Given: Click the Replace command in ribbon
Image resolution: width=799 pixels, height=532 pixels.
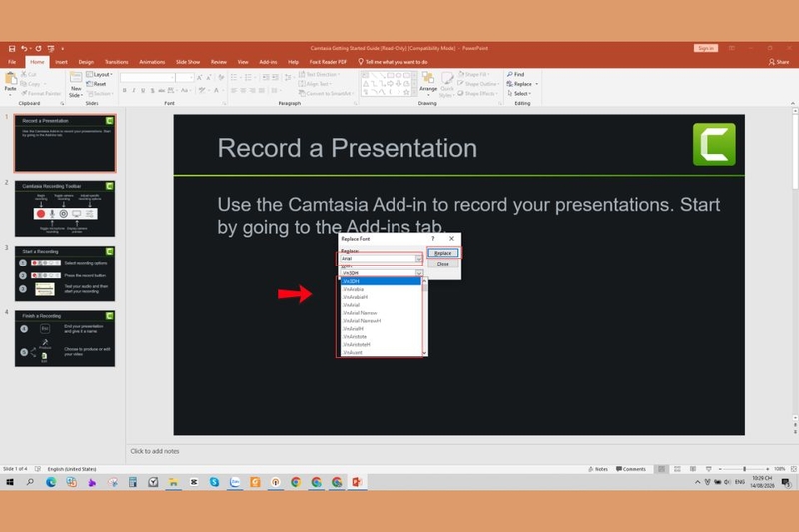Looking at the screenshot, I should [x=519, y=84].
